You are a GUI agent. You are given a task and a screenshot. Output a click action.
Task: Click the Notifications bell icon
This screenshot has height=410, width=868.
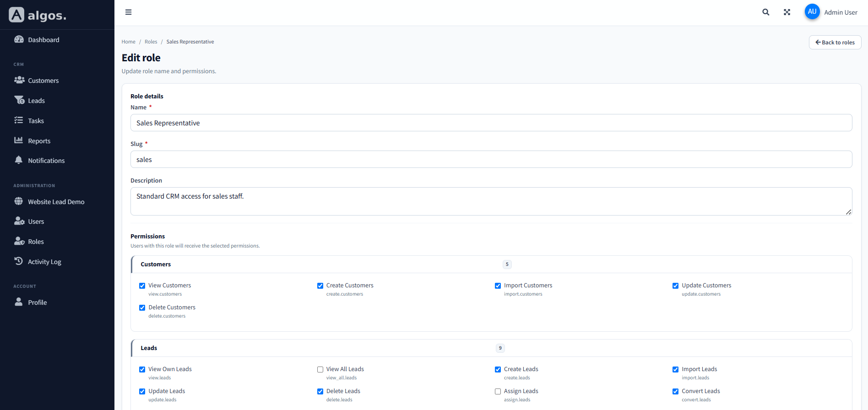point(19,160)
